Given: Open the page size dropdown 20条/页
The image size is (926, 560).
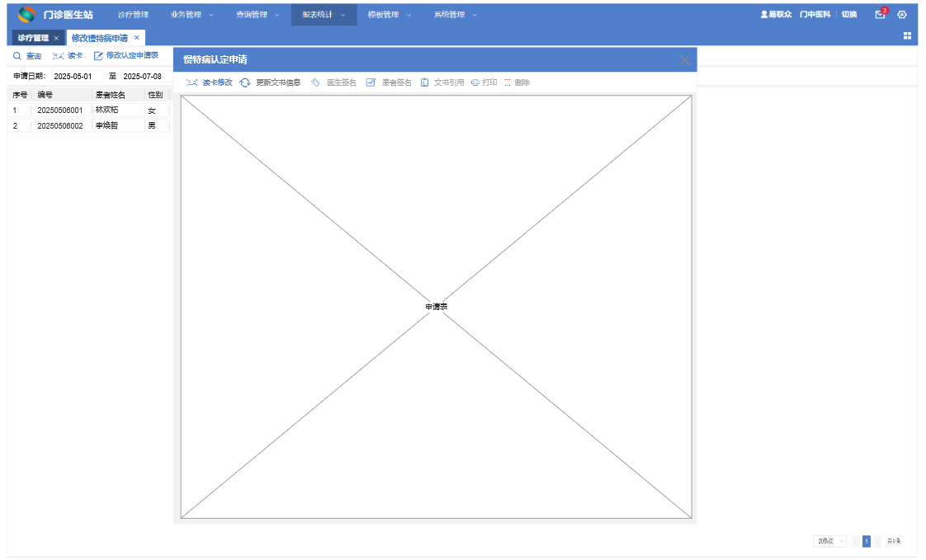Looking at the screenshot, I should pyautogui.click(x=829, y=541).
